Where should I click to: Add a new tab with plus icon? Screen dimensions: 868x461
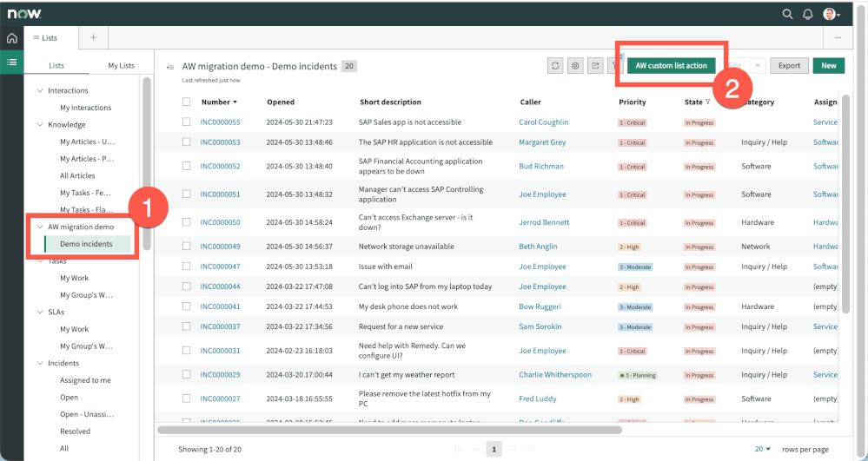(93, 37)
